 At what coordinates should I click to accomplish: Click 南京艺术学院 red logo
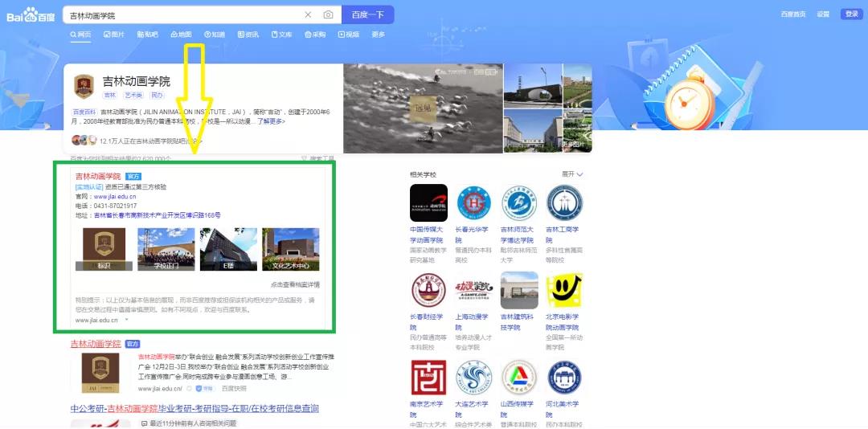[428, 378]
